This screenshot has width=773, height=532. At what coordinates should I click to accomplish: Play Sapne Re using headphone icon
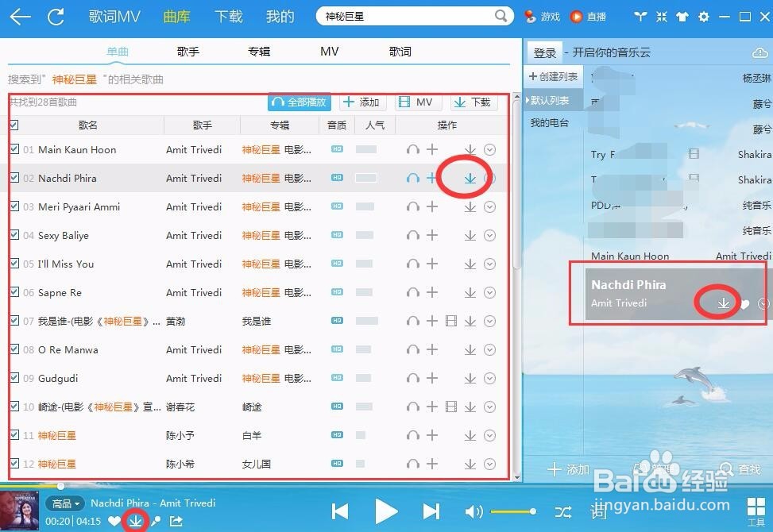(412, 292)
